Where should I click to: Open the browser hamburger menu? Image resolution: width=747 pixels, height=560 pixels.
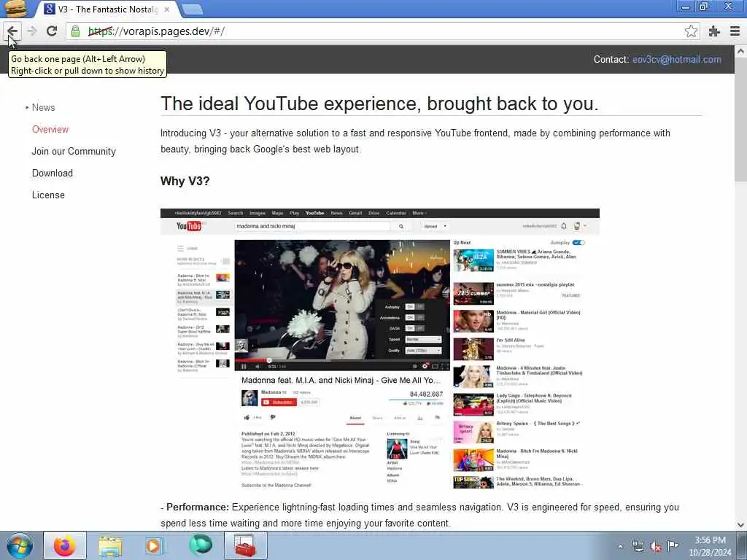(735, 31)
